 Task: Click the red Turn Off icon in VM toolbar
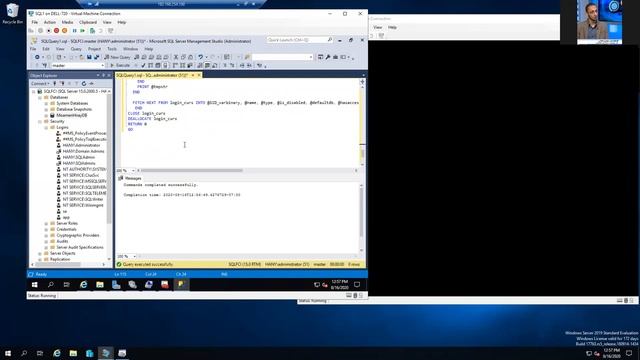(x=56, y=31)
